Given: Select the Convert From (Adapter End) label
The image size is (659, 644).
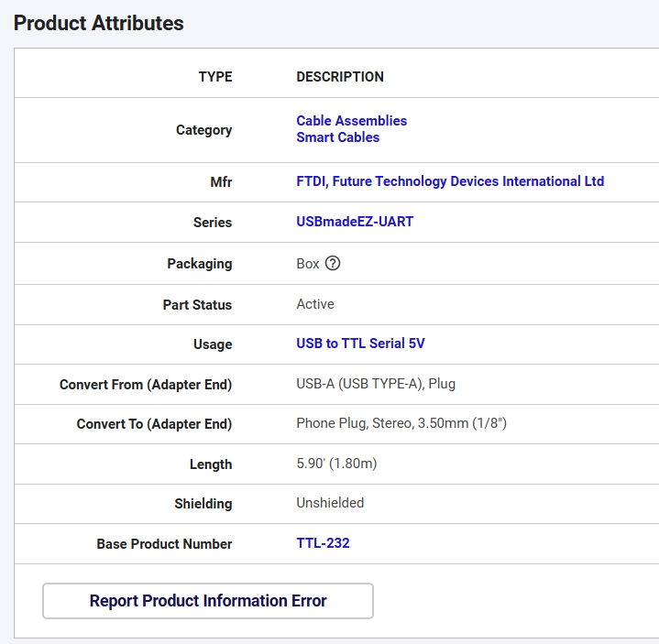Looking at the screenshot, I should (x=146, y=385).
